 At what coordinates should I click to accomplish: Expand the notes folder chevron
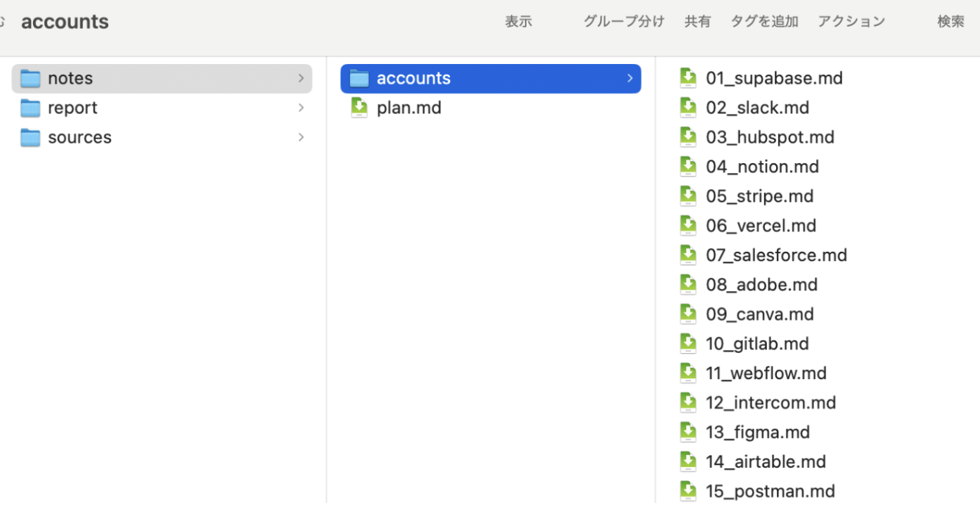[x=301, y=78]
